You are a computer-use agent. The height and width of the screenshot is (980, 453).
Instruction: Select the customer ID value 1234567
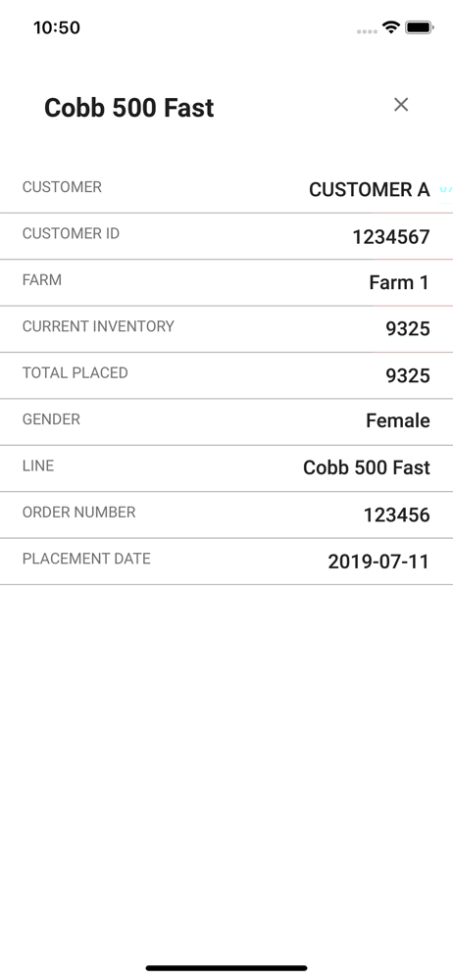pos(391,236)
